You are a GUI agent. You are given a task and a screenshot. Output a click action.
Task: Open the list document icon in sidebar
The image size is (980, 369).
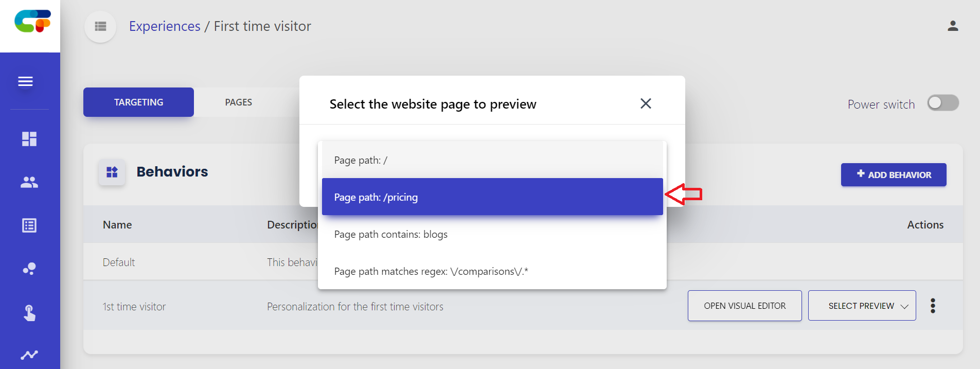[x=29, y=225]
